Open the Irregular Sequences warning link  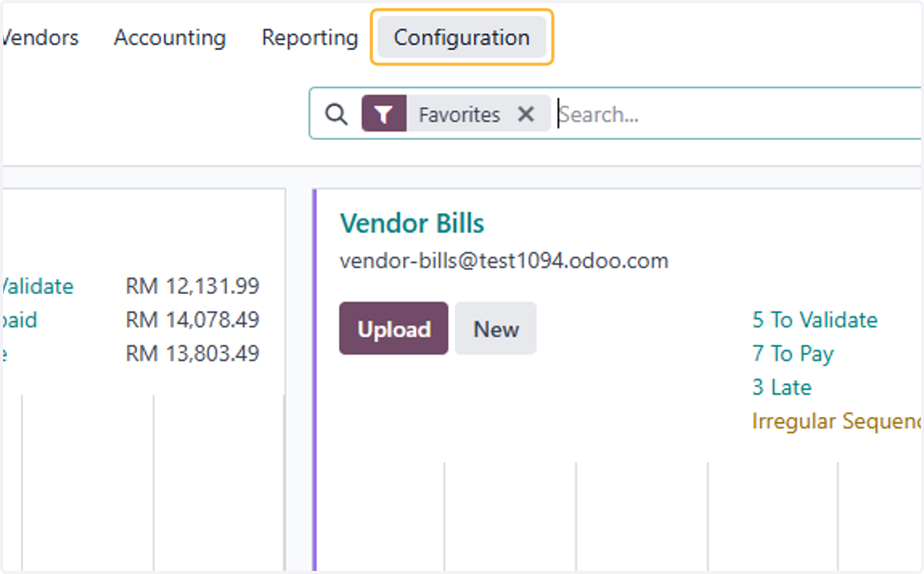point(838,421)
